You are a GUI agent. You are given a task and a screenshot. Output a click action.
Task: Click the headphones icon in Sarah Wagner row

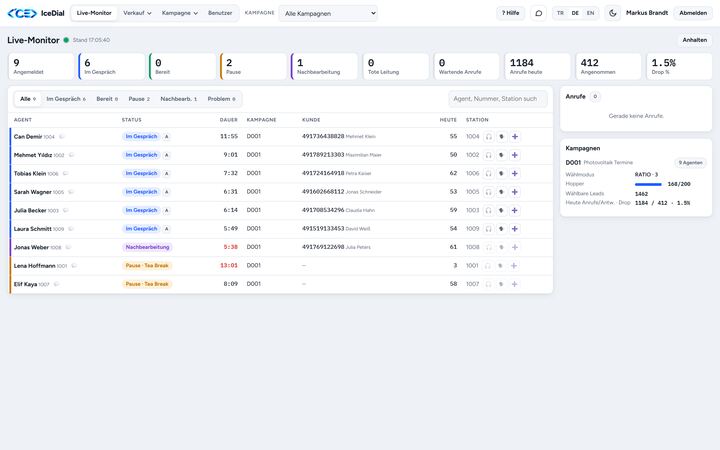click(x=489, y=192)
